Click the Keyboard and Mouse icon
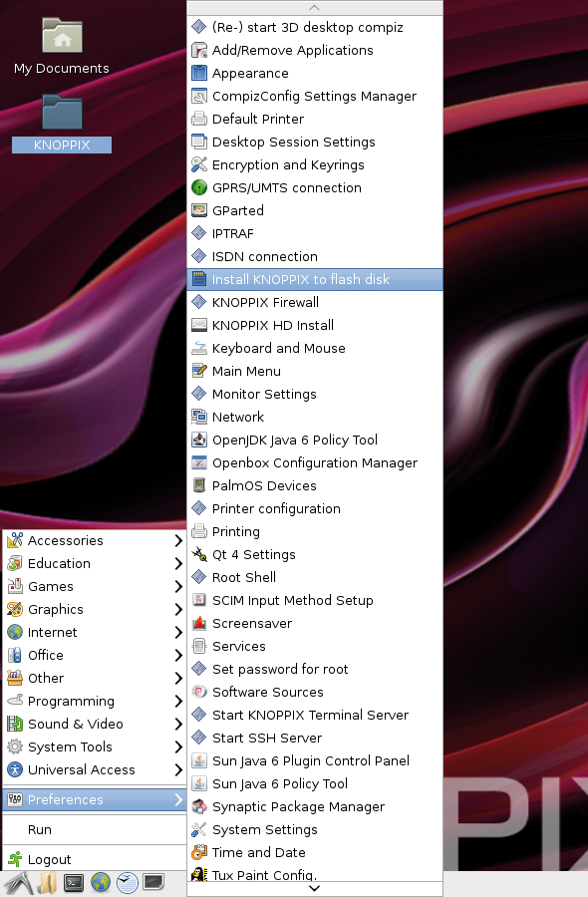This screenshot has height=897, width=588. 199,348
